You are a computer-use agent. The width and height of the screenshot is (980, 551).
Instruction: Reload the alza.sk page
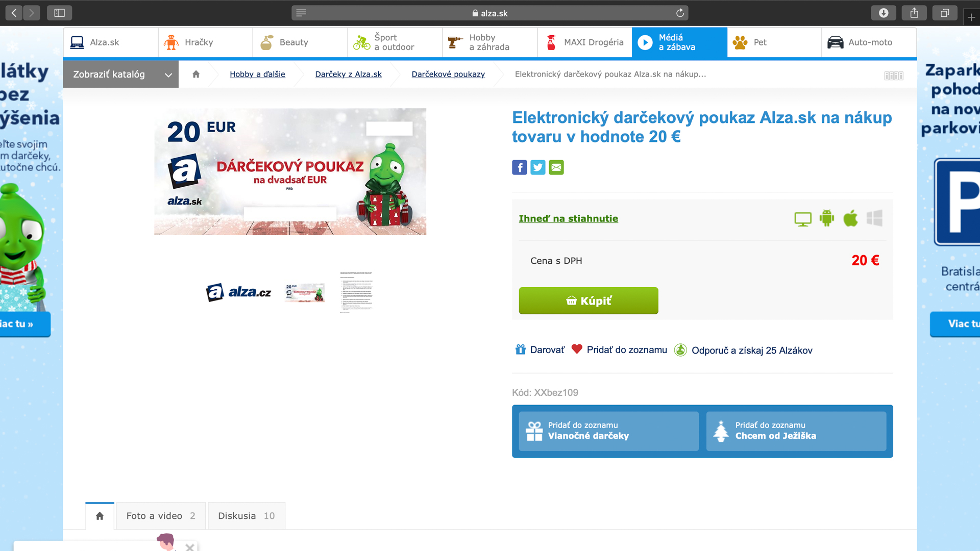680,13
